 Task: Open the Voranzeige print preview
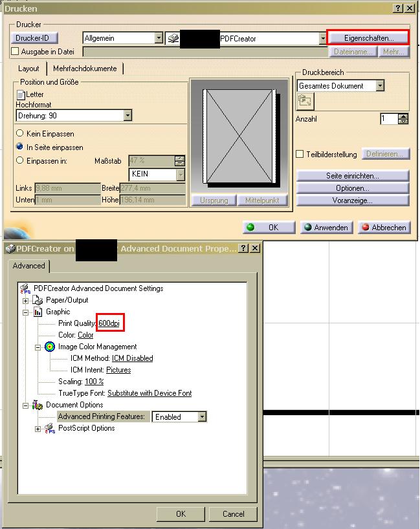point(352,200)
